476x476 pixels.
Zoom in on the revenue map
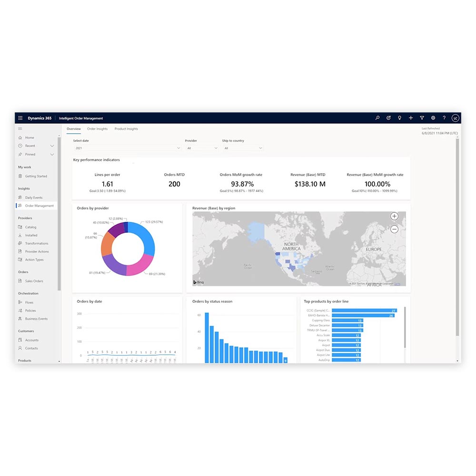(394, 217)
